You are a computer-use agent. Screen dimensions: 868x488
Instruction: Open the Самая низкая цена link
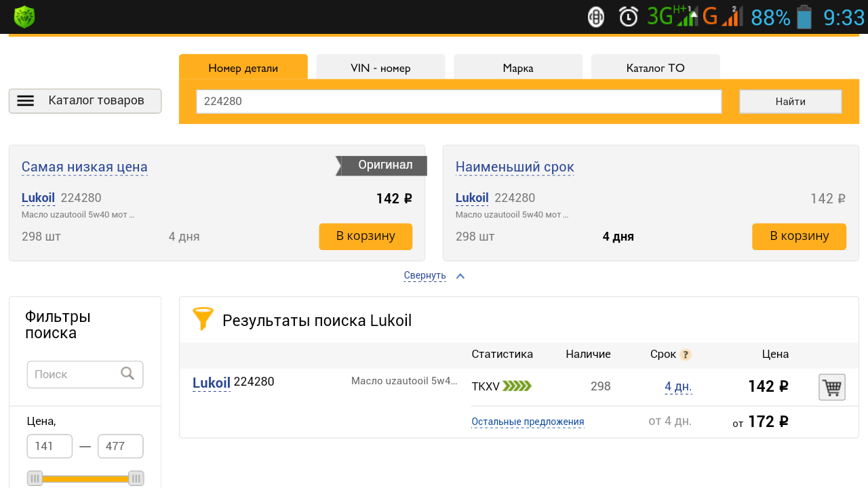click(85, 167)
